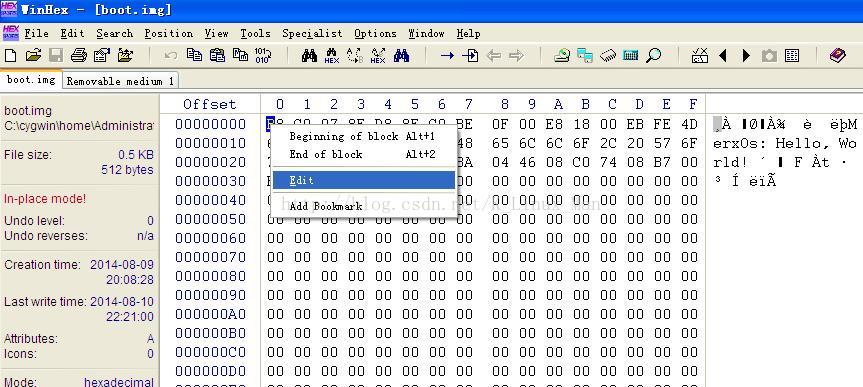
Task: Click the Creation time 2014-08-09 value
Action: (x=122, y=264)
